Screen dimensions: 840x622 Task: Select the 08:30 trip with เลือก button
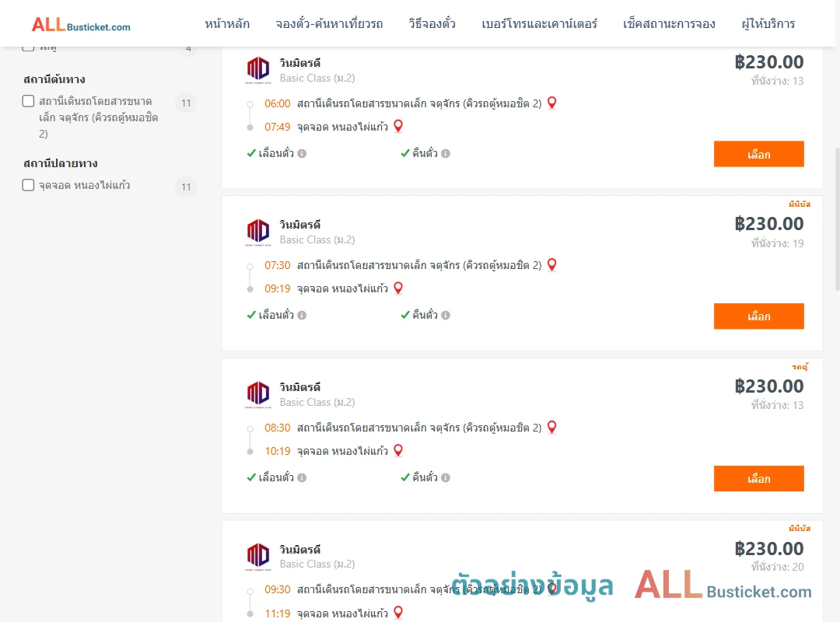758,478
